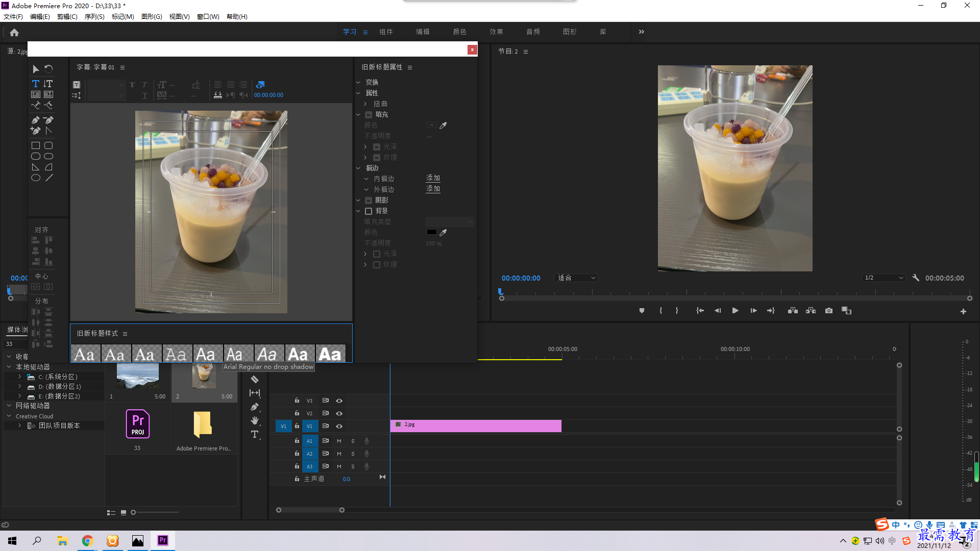Pick fill color with eyedropper
The width and height of the screenshot is (980, 551).
(x=443, y=126)
